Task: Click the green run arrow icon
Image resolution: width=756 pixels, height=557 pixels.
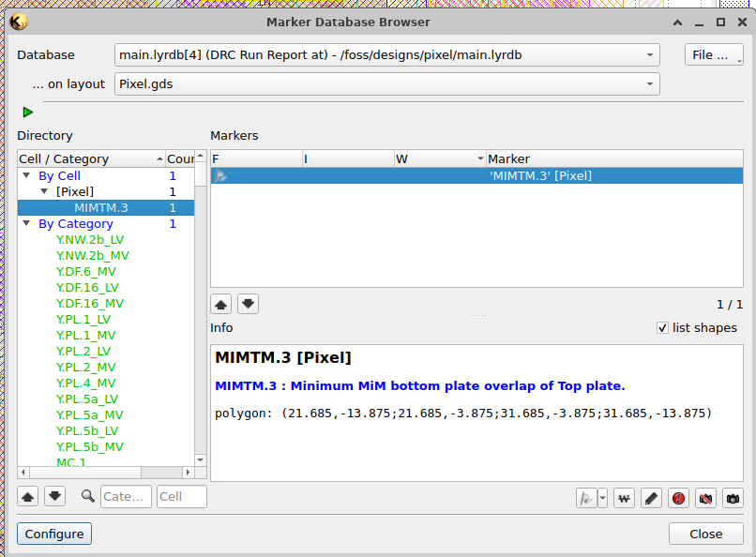Action: pyautogui.click(x=27, y=113)
